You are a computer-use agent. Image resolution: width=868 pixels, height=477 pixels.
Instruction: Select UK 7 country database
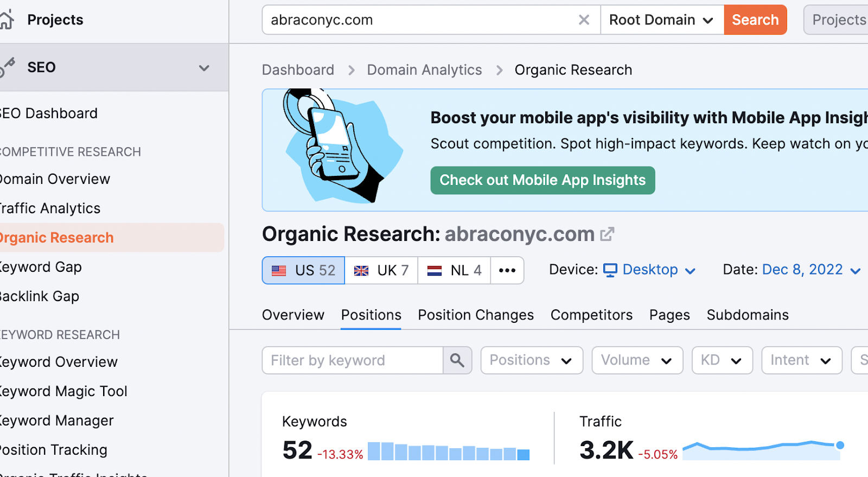coord(381,270)
